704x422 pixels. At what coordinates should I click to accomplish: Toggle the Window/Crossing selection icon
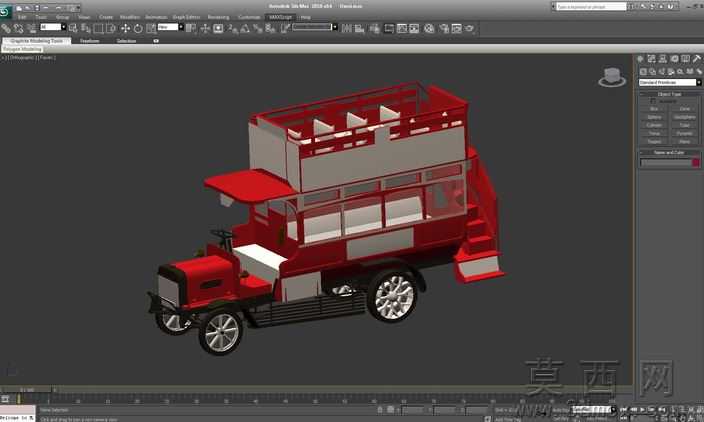[111, 28]
